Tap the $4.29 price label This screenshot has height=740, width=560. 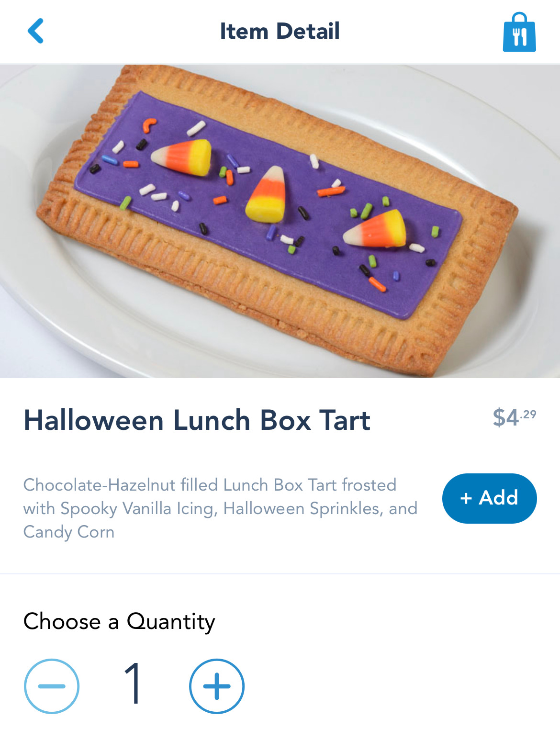(x=514, y=417)
